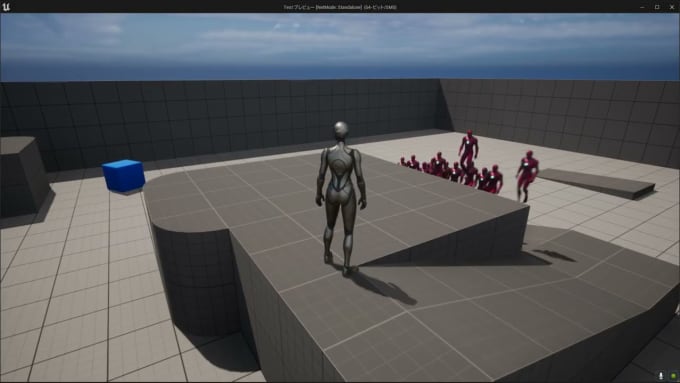Screen dimensions: 680x383
Task: Click the green status indicator icon
Action: point(673,376)
